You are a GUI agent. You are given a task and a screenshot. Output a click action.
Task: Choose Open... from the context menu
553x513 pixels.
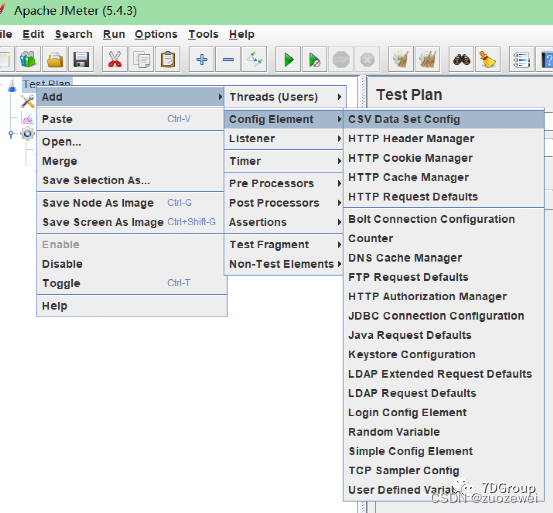pos(131,142)
